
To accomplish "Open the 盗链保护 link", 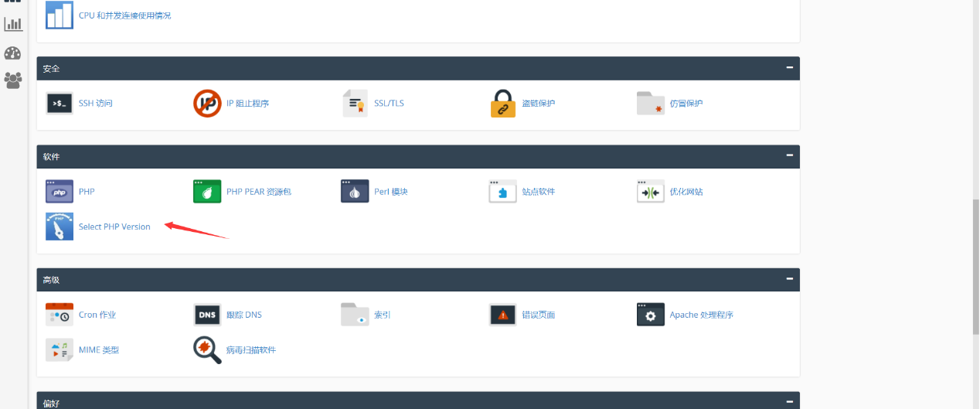I will (539, 104).
